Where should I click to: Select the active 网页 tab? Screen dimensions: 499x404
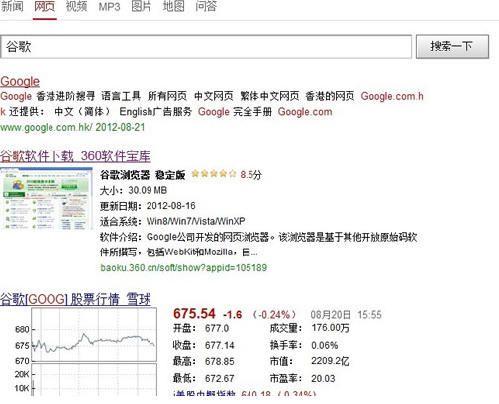coord(45,6)
